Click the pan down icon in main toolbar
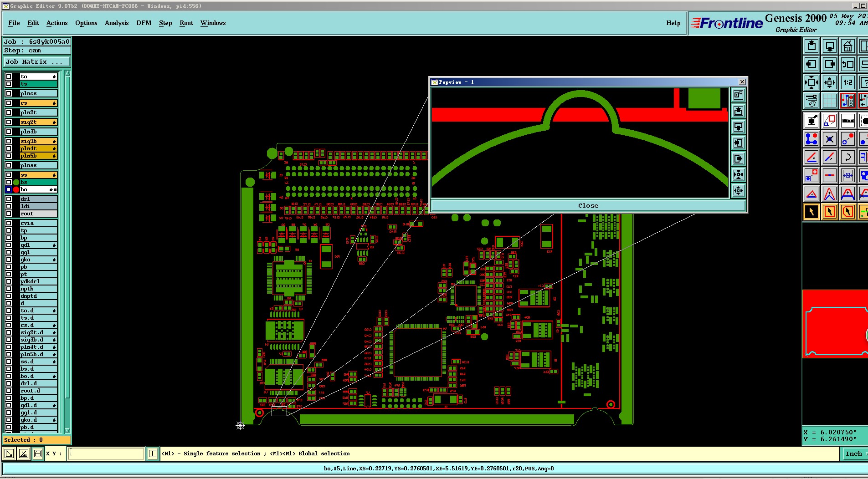 pyautogui.click(x=830, y=46)
